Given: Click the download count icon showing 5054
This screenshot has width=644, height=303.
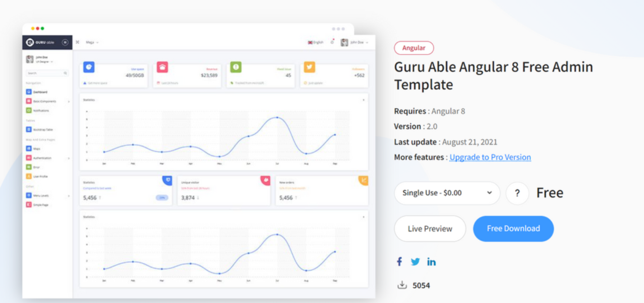Looking at the screenshot, I should pyautogui.click(x=401, y=285).
